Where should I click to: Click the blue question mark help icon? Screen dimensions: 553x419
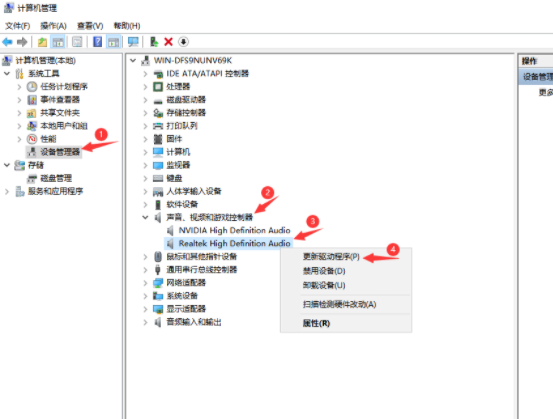point(98,42)
